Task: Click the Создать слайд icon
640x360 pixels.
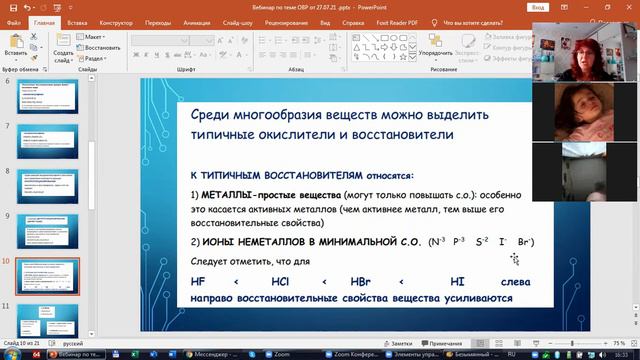Action: pos(63,41)
